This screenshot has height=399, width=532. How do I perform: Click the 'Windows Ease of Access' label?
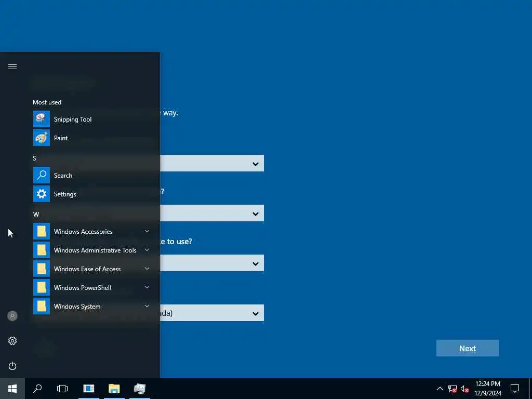point(87,269)
